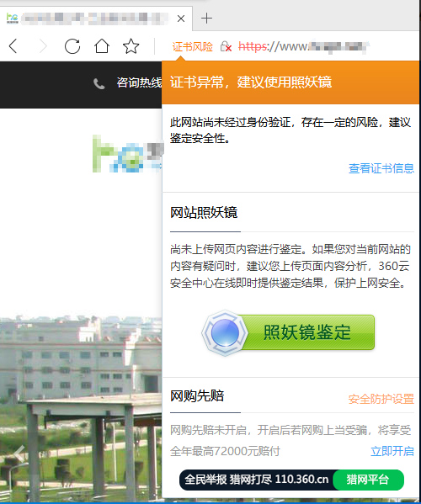Click the 立即开启 link
The image size is (421, 504).
click(x=392, y=451)
